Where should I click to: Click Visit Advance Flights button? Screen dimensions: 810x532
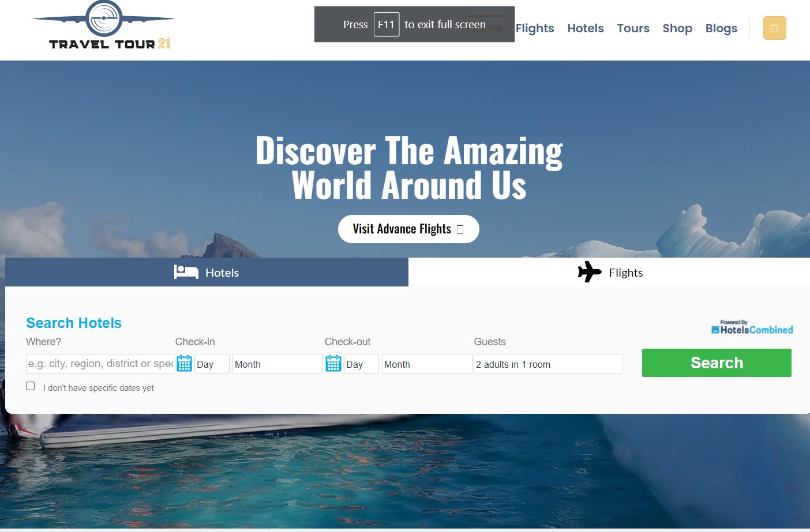[x=408, y=229]
